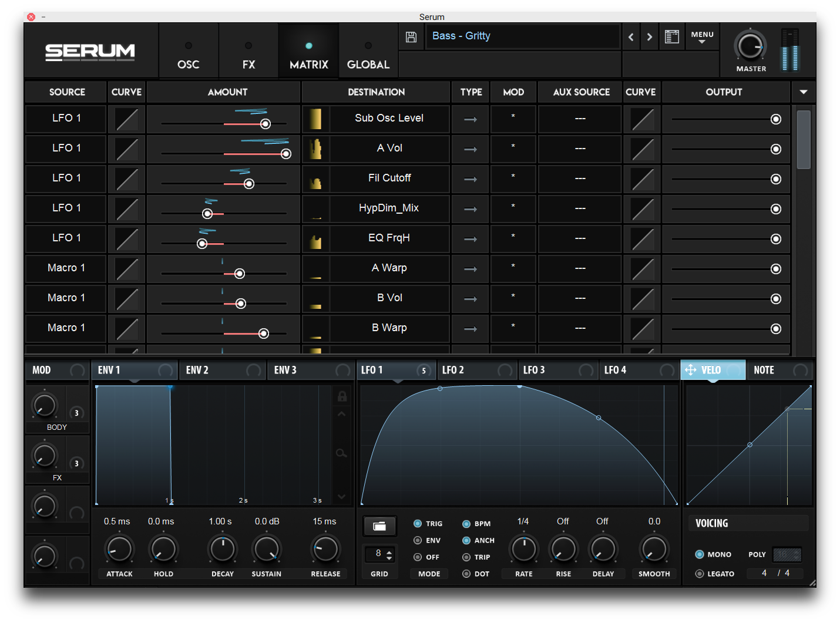Open the HypDim_Mix destination dropdown
Viewport: 840px width, 623px height.
coord(389,208)
